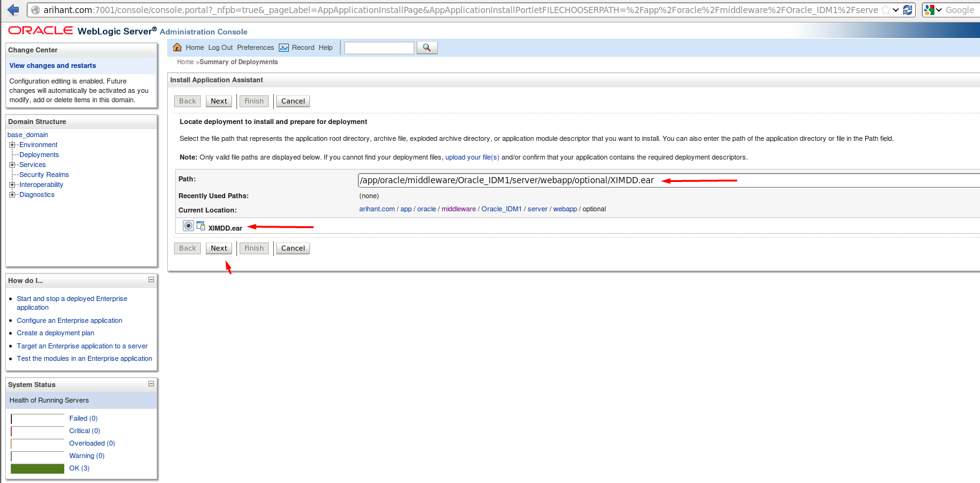Open Security Realms in the Domain Structure tree

[x=44, y=175]
